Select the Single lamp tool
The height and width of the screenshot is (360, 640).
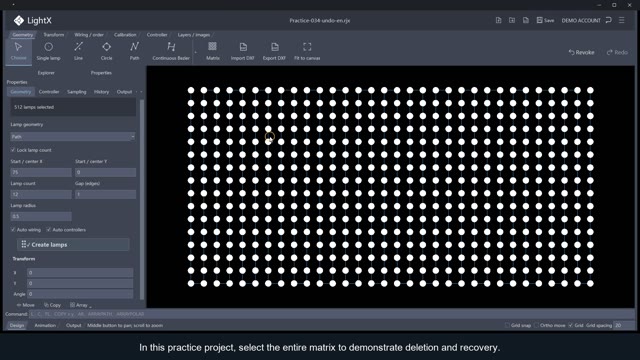coord(48,51)
